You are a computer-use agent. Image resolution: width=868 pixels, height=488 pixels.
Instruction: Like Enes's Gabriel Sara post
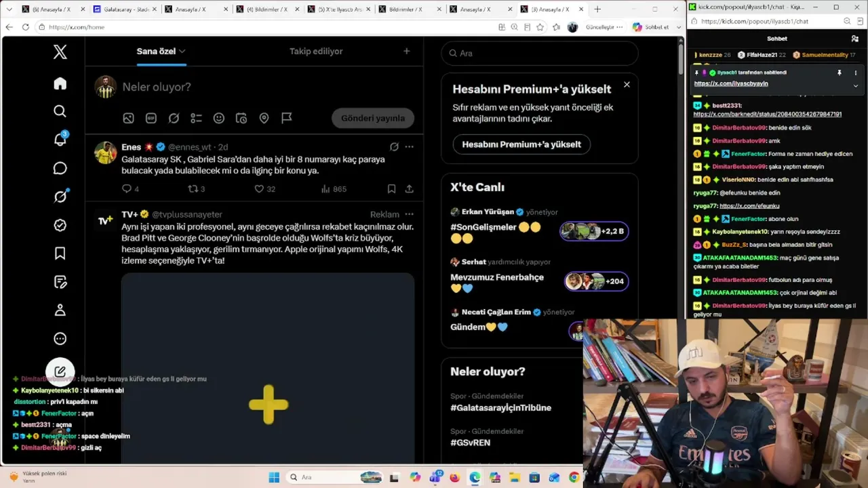pos(264,189)
